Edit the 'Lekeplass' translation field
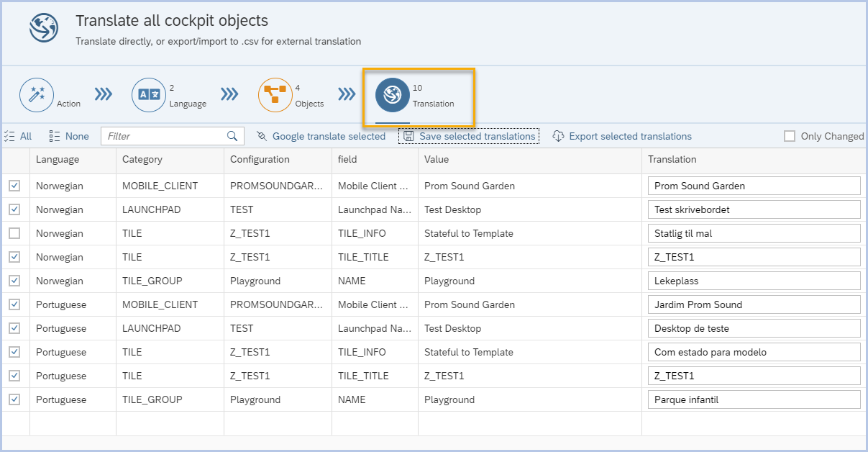868x452 pixels. 753,281
